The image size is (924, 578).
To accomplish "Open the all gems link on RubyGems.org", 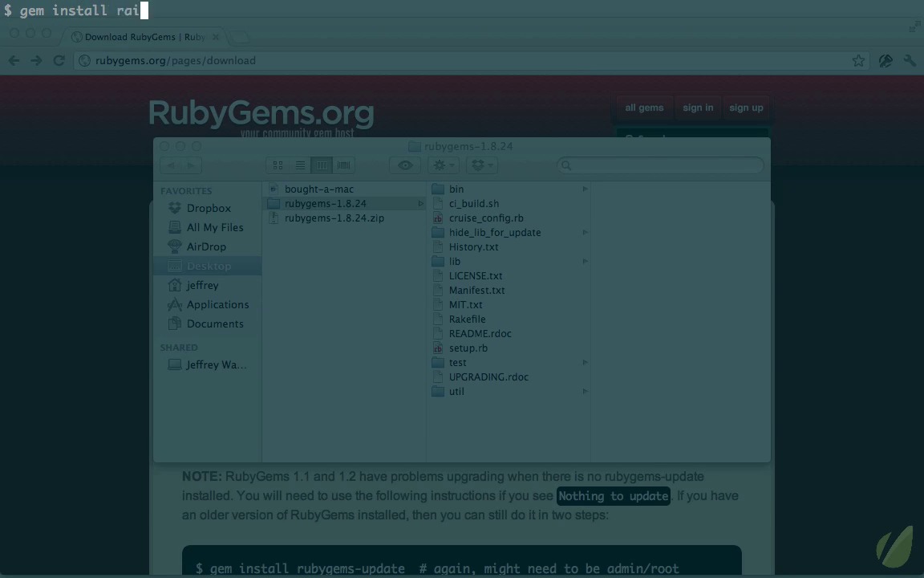I will [644, 108].
